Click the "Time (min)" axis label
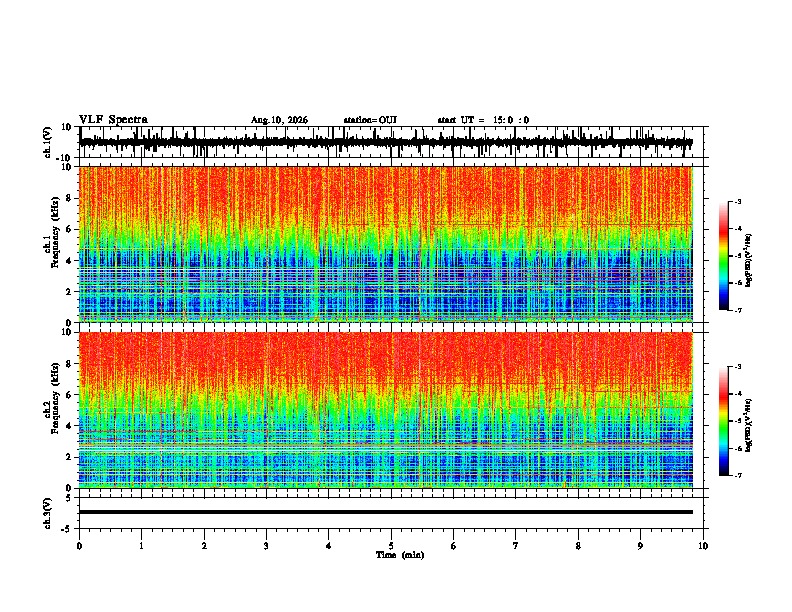 (x=400, y=555)
